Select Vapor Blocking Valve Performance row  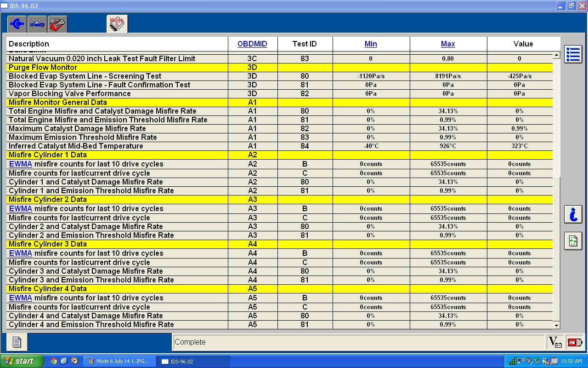point(279,93)
